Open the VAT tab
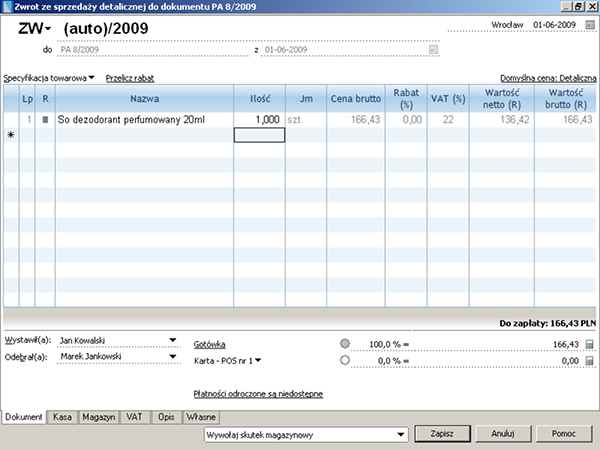 (135, 416)
